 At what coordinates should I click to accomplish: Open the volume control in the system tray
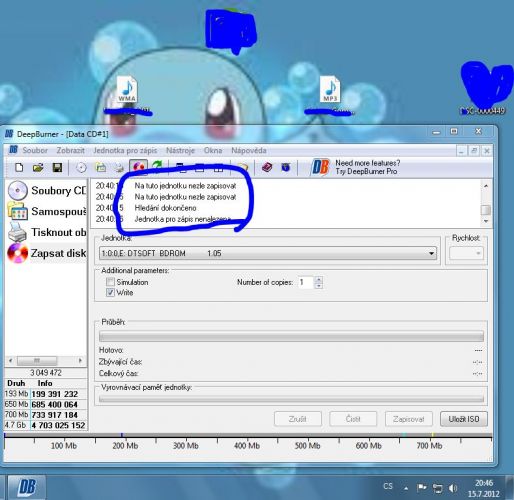pos(453,488)
